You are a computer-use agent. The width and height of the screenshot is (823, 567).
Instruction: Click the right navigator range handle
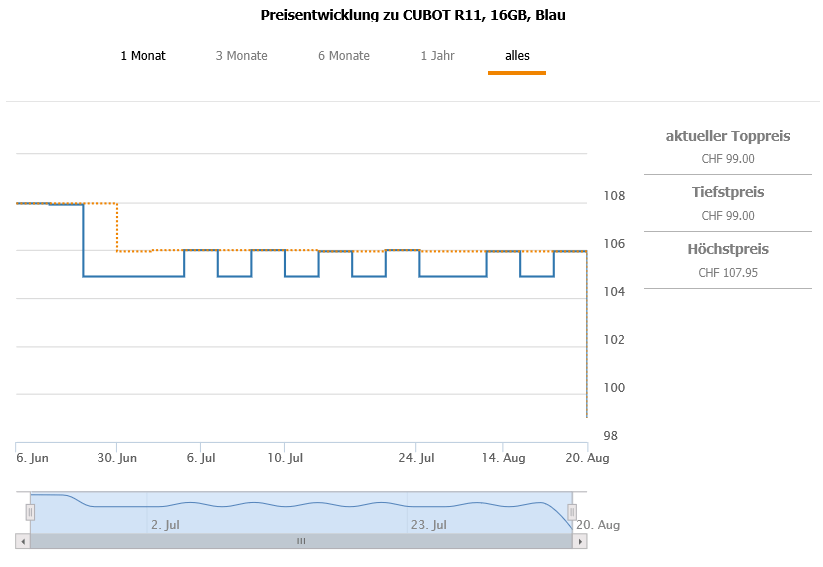tap(572, 512)
